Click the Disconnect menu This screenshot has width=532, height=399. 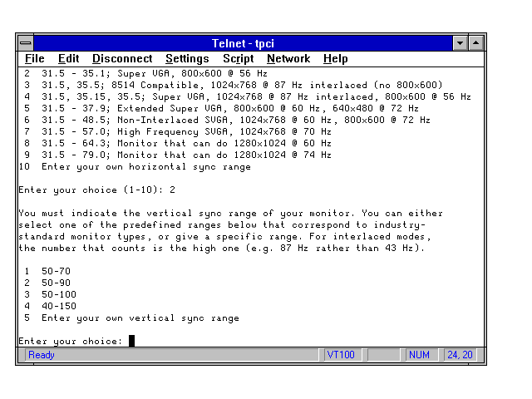(122, 59)
